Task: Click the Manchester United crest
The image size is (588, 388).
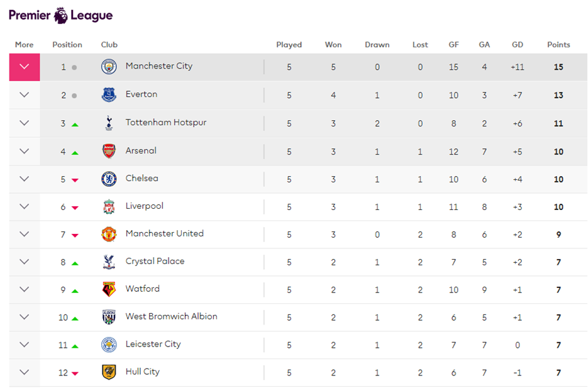Action: [x=109, y=234]
